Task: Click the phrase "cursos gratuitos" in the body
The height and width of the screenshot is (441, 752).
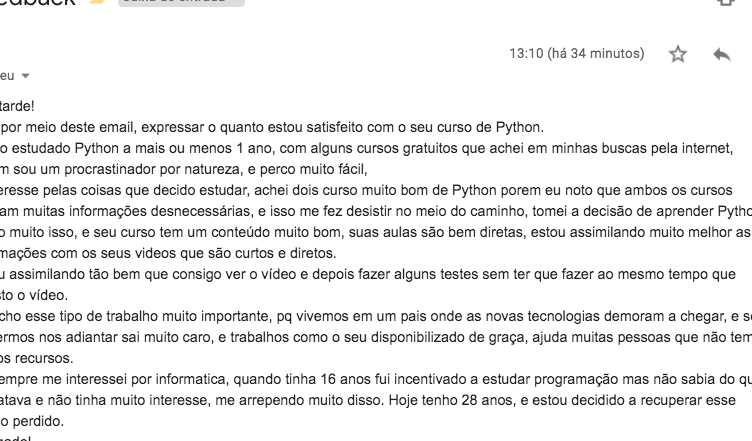Action: (x=405, y=149)
